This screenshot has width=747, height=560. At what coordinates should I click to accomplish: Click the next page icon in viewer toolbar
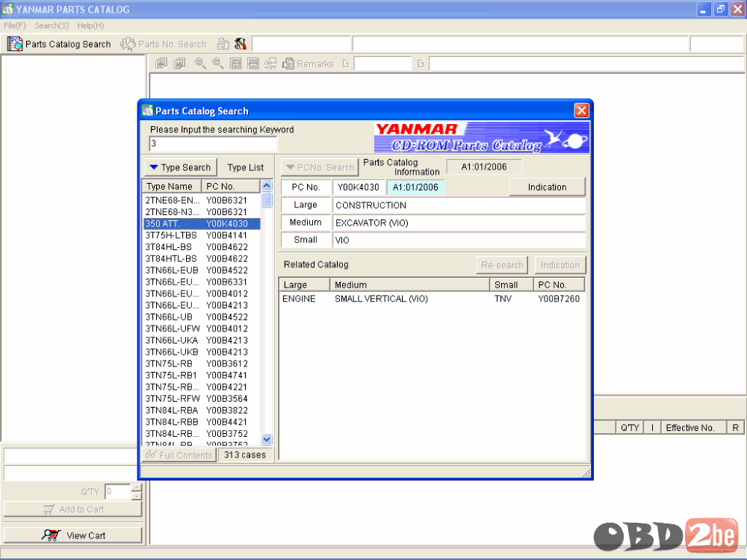179,63
